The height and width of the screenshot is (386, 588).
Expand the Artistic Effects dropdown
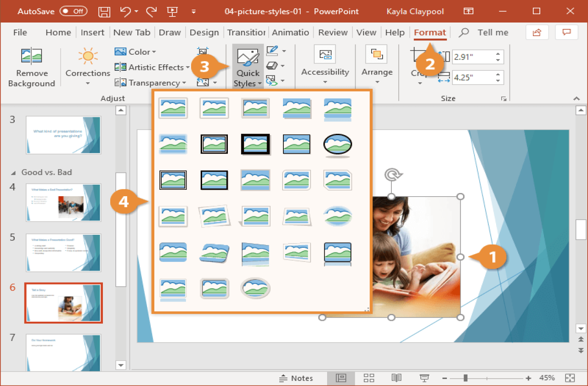tap(152, 68)
